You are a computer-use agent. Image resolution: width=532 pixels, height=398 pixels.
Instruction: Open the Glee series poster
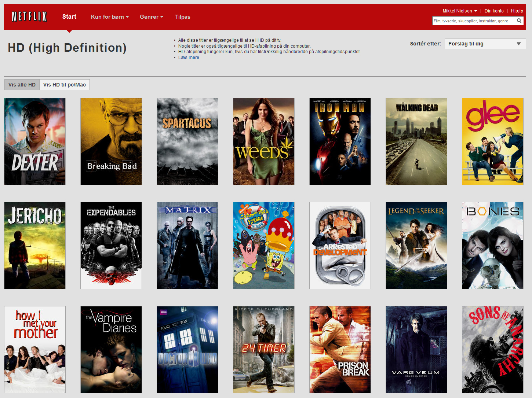[493, 141]
